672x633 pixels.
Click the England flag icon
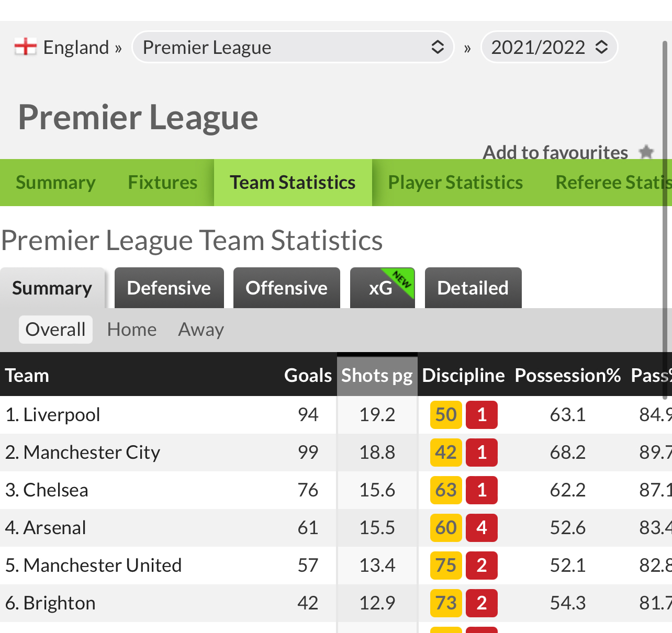(26, 47)
